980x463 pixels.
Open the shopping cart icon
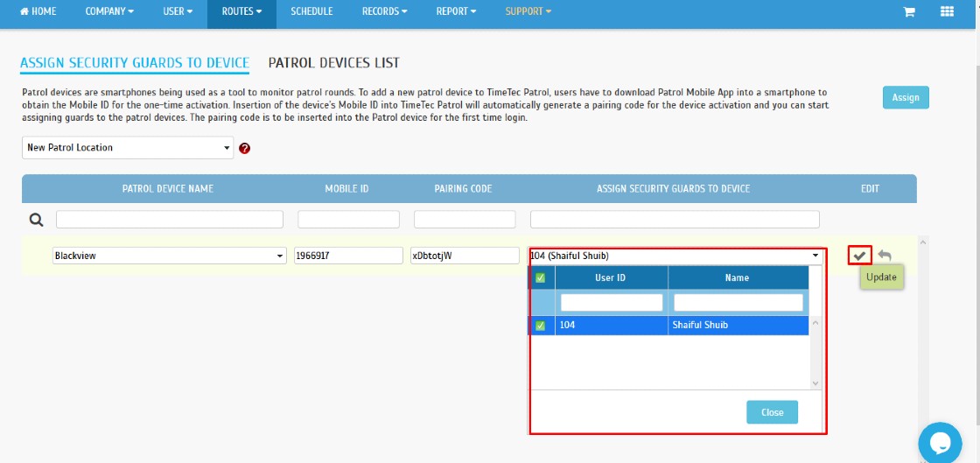pyautogui.click(x=909, y=12)
